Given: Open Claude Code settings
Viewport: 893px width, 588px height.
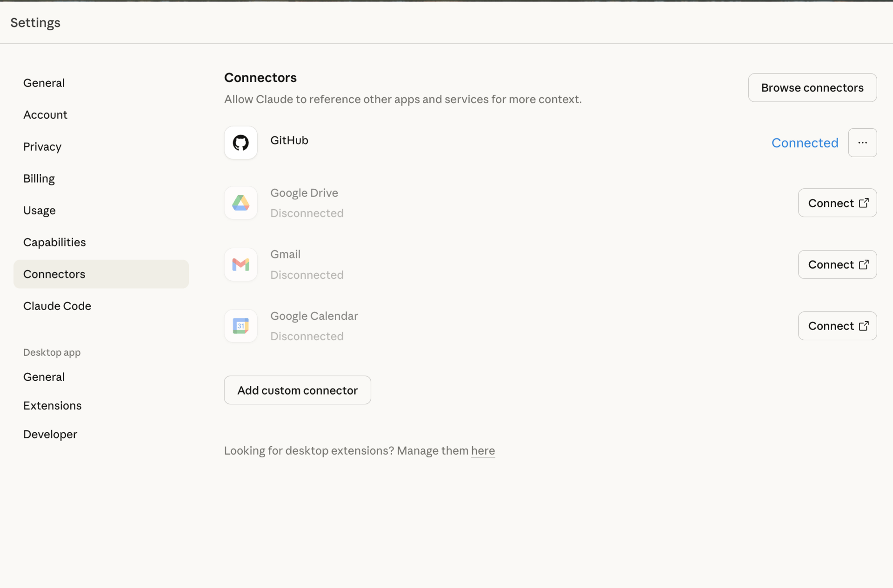Looking at the screenshot, I should click(x=57, y=306).
